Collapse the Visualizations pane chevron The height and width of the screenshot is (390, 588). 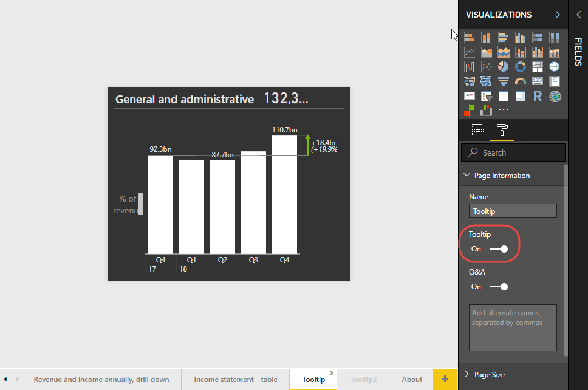pos(558,15)
